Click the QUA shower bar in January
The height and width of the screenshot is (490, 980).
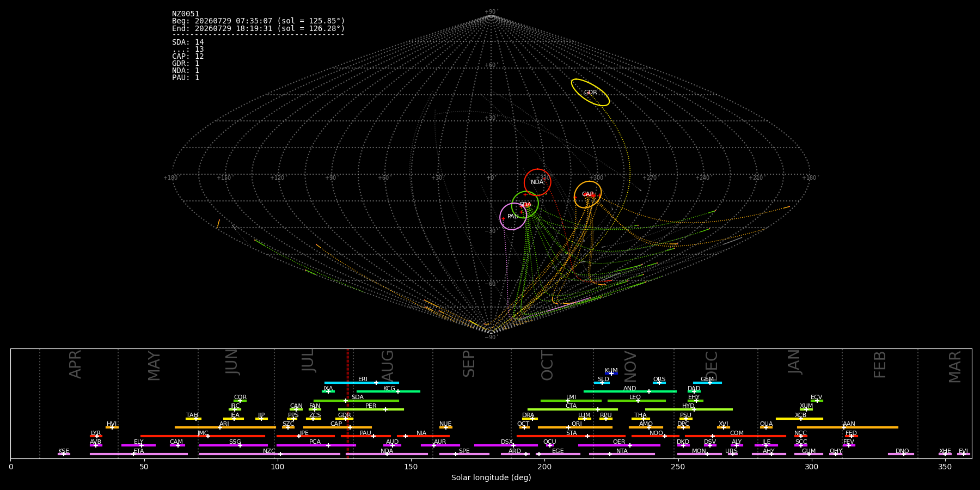(766, 427)
